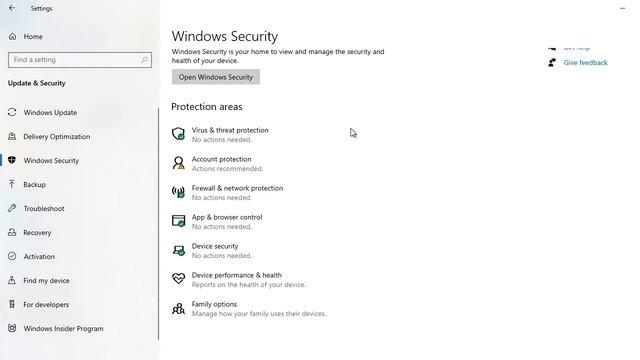Click the 'Update & Security' section heading

click(x=37, y=83)
